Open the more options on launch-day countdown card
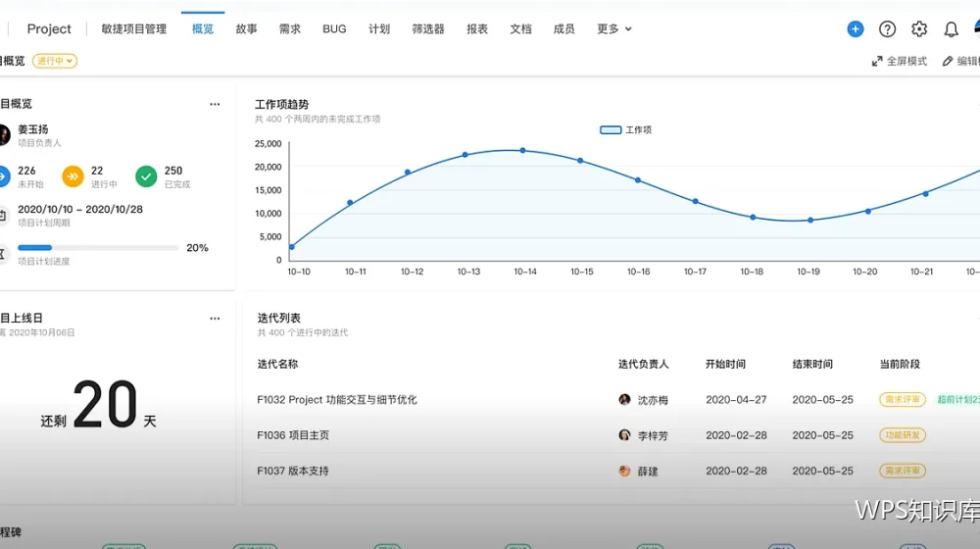The height and width of the screenshot is (549, 980). tap(215, 319)
